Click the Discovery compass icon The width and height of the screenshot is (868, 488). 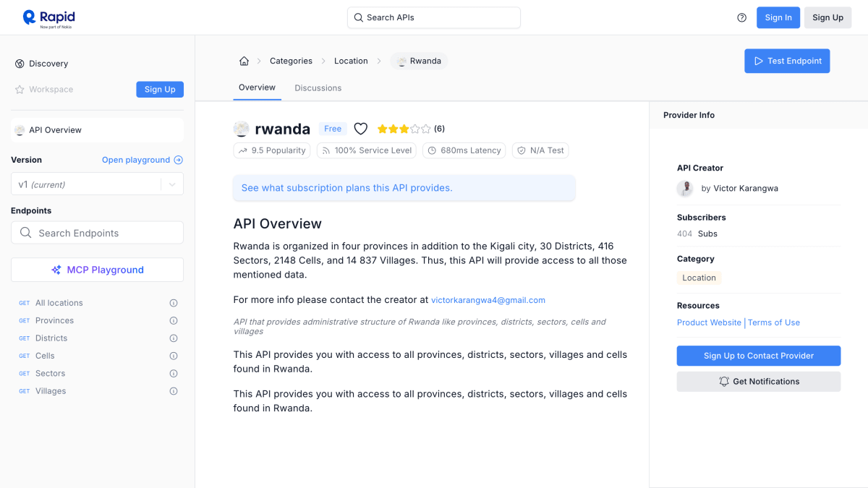coord(20,64)
